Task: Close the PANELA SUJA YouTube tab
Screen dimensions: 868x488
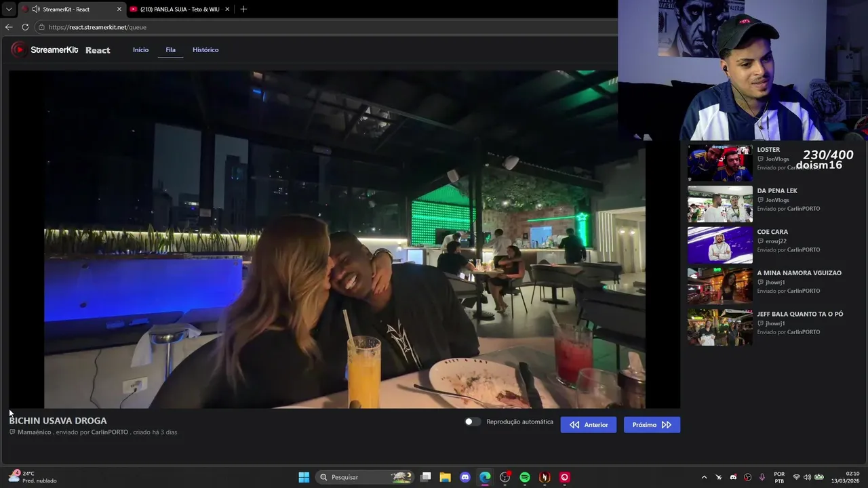Action: coord(227,9)
